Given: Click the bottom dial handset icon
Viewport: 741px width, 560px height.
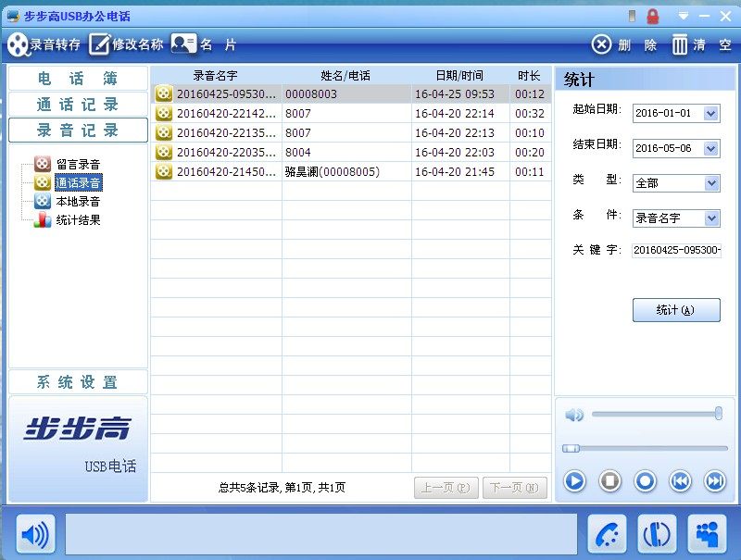Looking at the screenshot, I should [608, 534].
